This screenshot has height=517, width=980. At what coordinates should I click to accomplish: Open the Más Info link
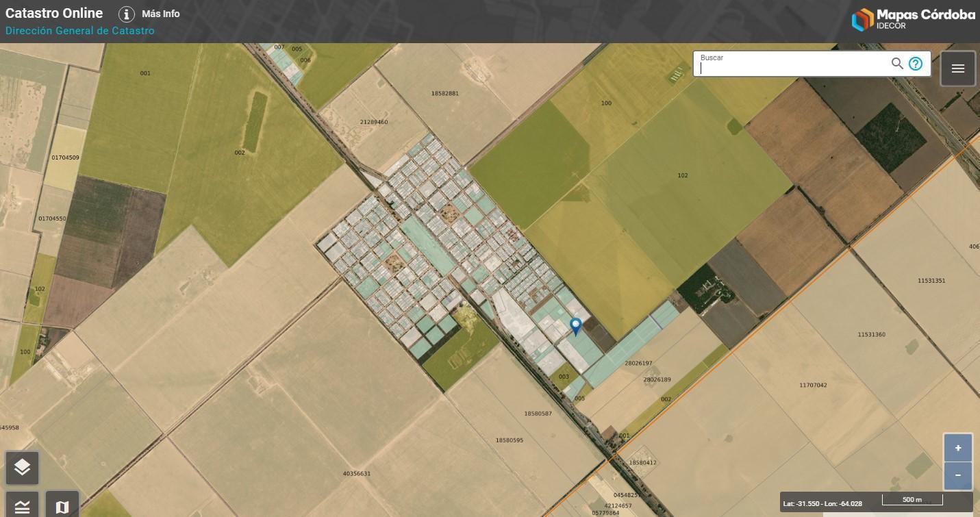pyautogui.click(x=161, y=14)
